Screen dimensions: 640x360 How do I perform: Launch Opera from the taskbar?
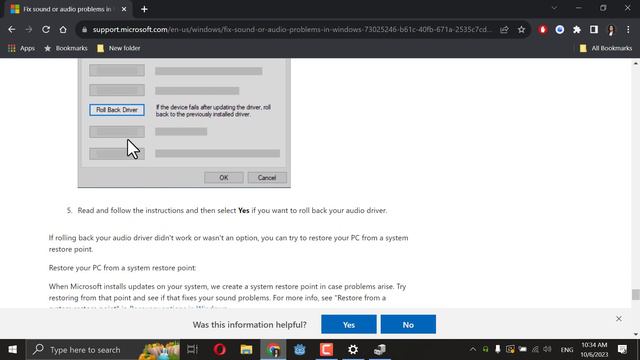[x=220, y=350]
